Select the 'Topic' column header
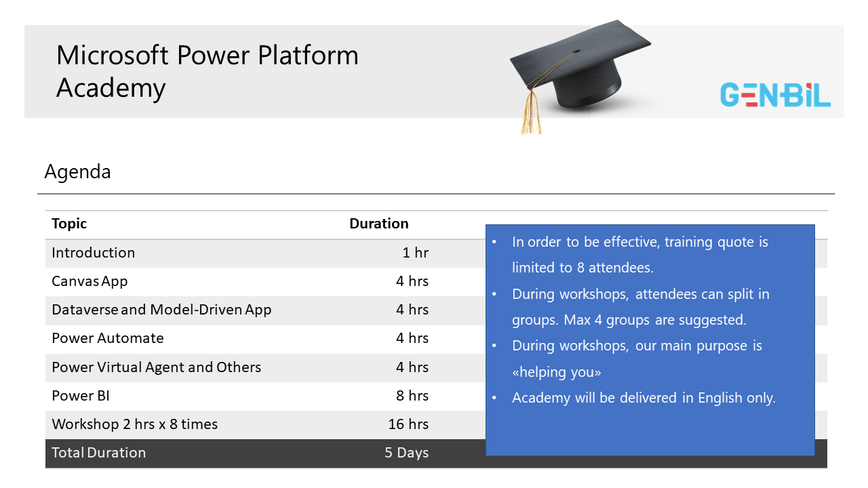The height and width of the screenshot is (488, 868). click(x=69, y=224)
